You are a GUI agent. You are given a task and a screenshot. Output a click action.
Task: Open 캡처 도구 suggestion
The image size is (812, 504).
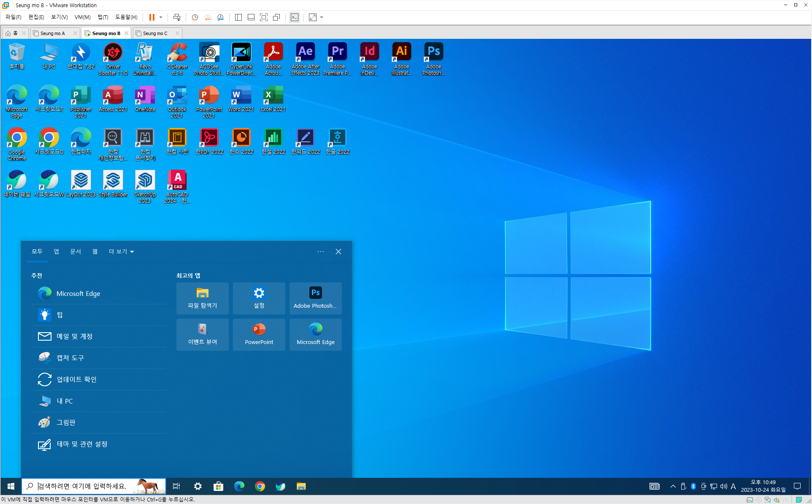[98, 358]
